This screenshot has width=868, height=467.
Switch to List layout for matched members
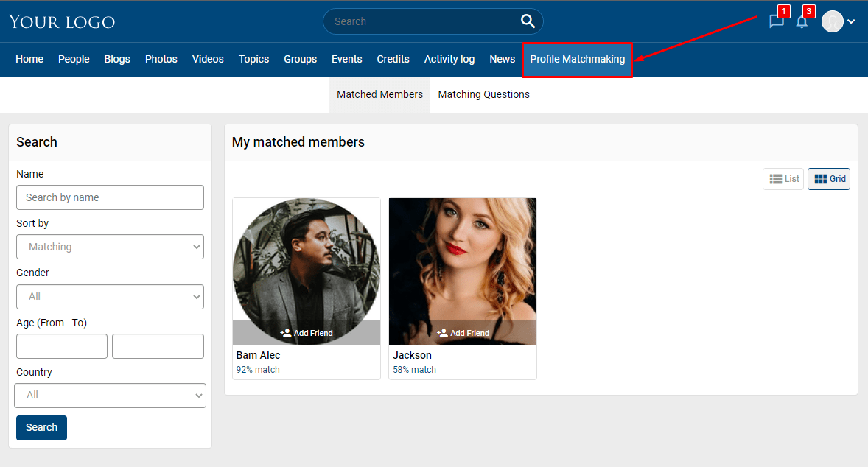point(783,178)
